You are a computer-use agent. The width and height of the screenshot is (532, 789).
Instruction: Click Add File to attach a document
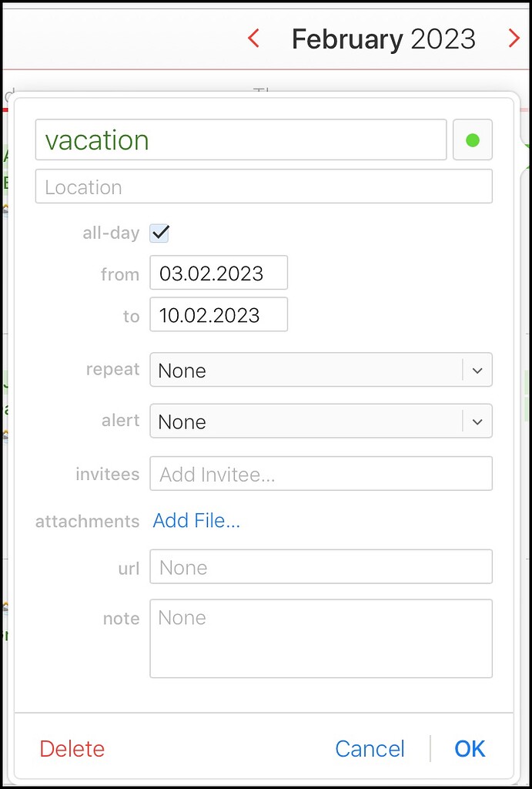click(196, 521)
